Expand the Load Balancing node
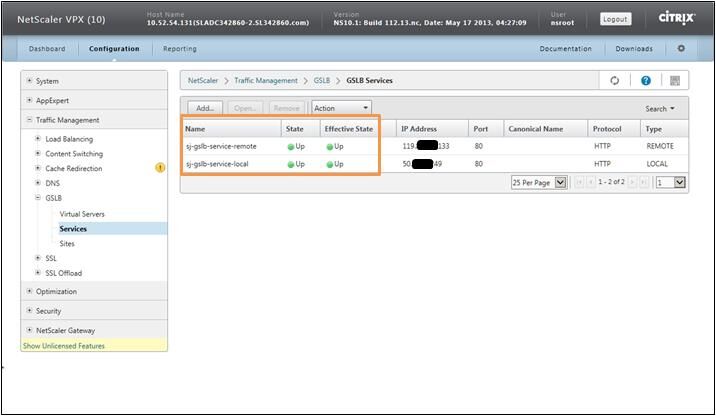The image size is (716, 417). click(38, 139)
